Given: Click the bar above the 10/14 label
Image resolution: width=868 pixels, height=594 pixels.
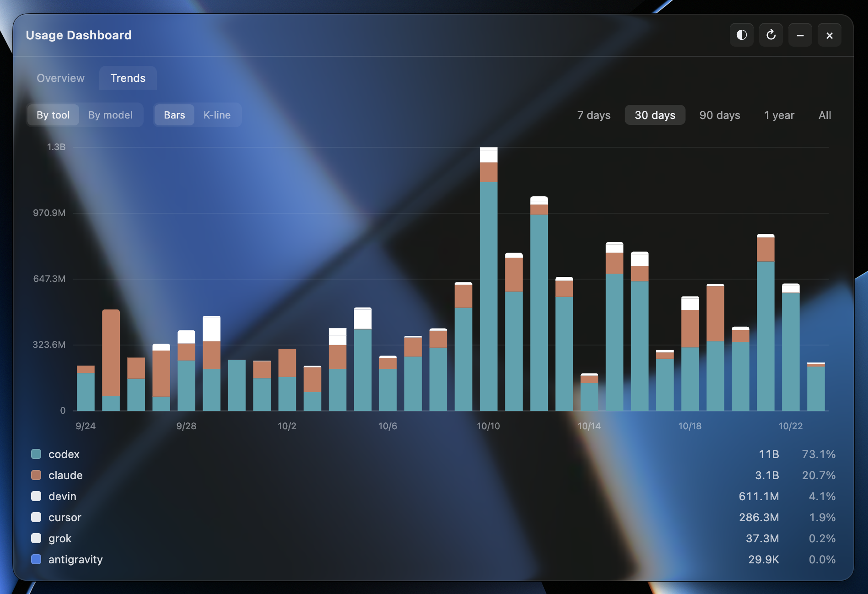Looking at the screenshot, I should 589,392.
